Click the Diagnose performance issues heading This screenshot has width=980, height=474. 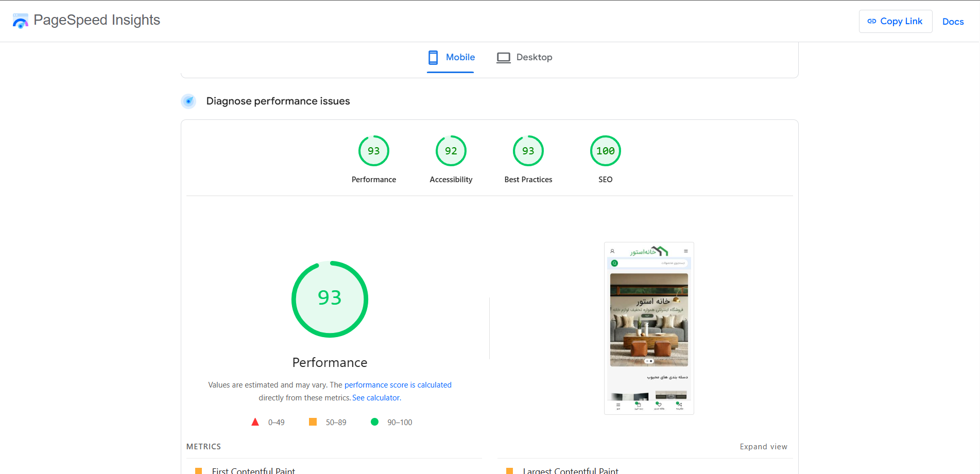(278, 101)
